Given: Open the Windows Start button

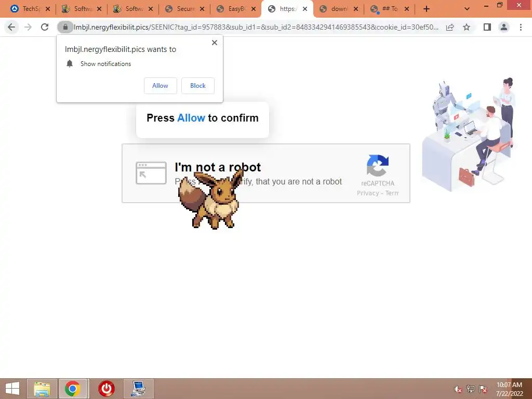Looking at the screenshot, I should point(12,389).
